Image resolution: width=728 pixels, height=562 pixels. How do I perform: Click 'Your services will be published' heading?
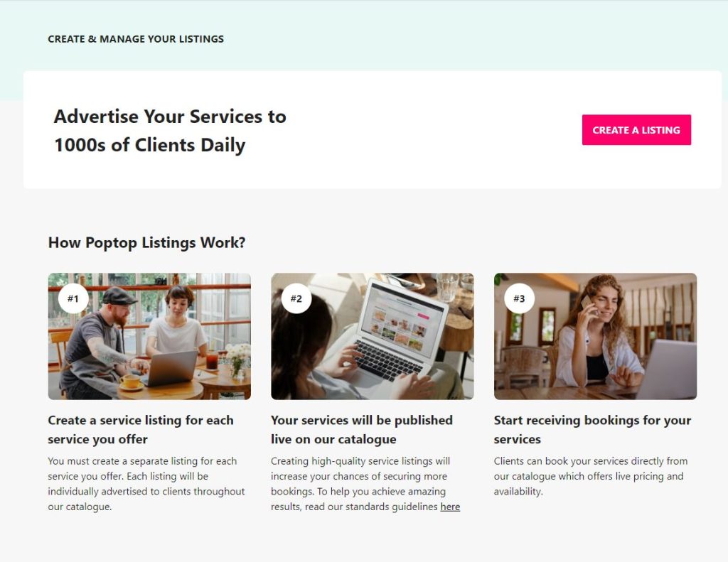tap(362, 429)
